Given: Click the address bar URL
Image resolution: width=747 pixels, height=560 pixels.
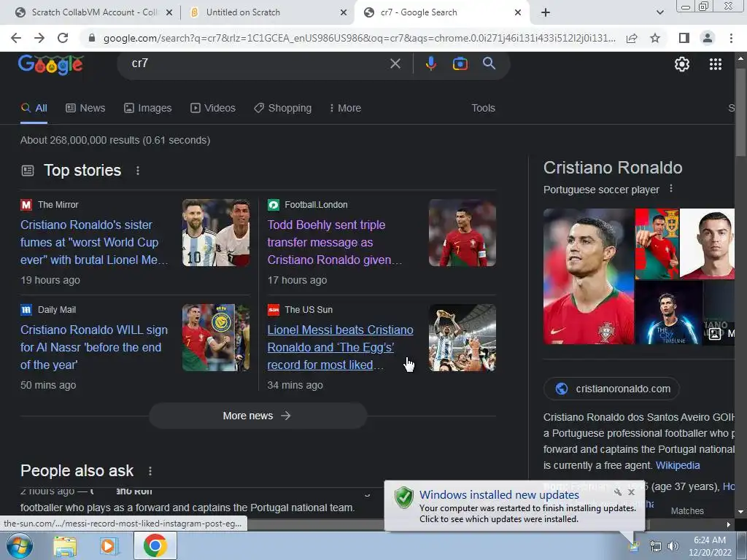Looking at the screenshot, I should click(x=359, y=38).
